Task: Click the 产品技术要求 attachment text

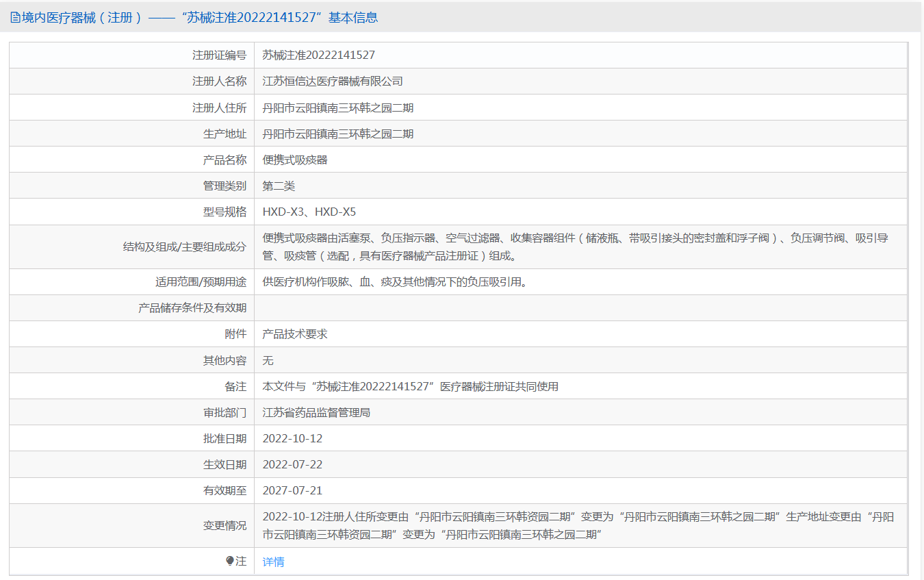Action: 295,334
